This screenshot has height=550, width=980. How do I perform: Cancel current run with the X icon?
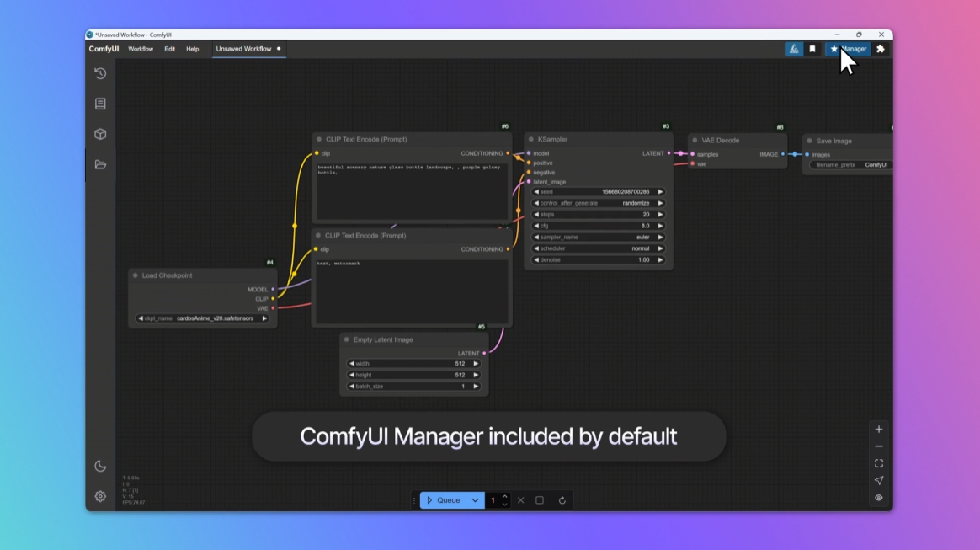pyautogui.click(x=520, y=500)
